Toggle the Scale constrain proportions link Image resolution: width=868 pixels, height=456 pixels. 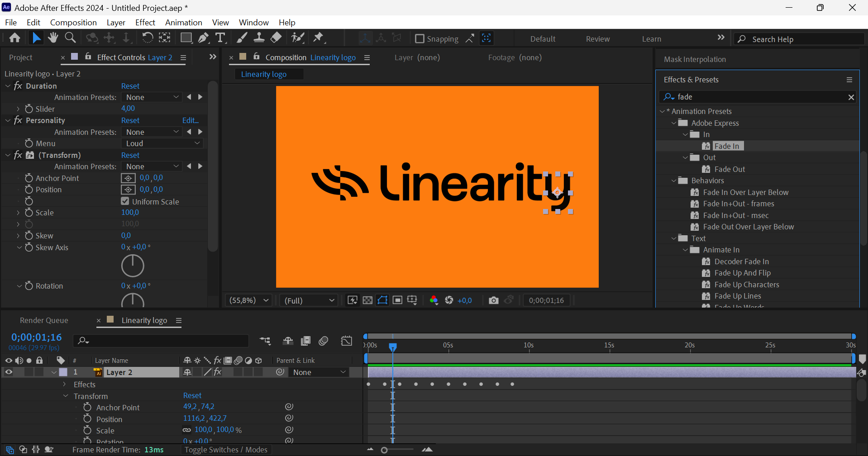pos(187,430)
